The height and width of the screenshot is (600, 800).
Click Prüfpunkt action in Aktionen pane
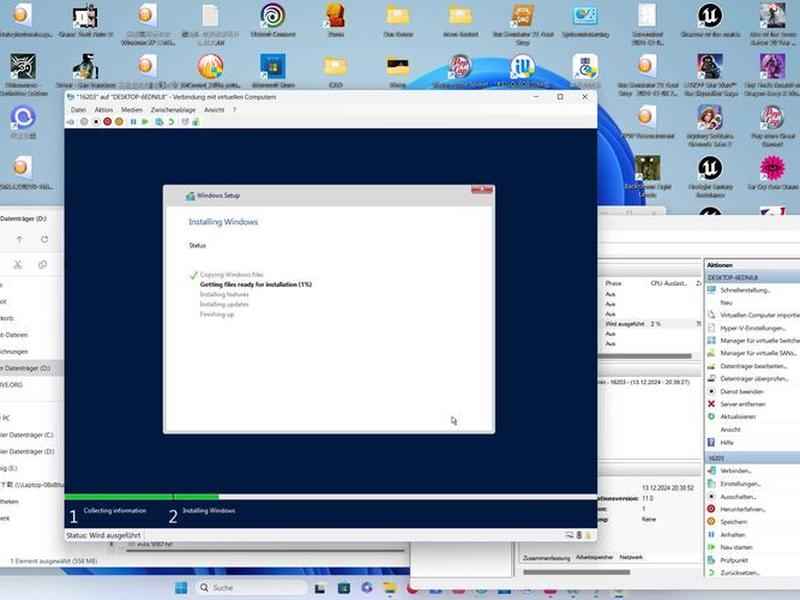pos(734,560)
